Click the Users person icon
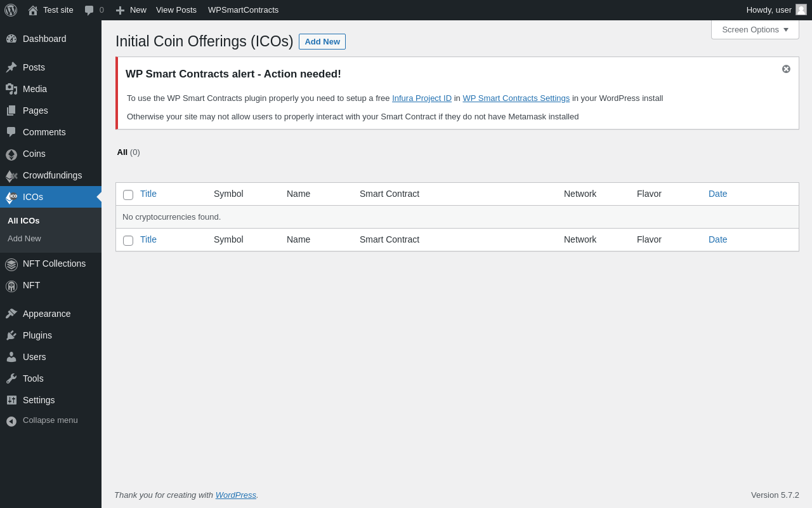 pyautogui.click(x=11, y=357)
